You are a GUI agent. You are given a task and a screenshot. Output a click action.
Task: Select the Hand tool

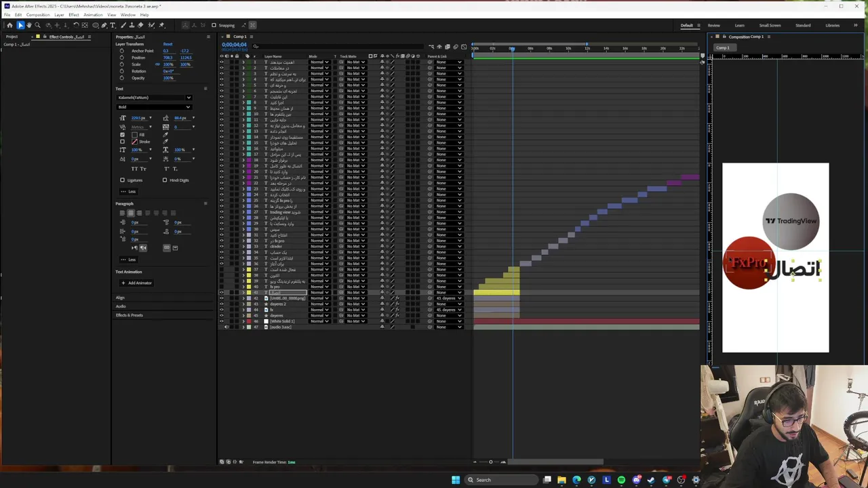[x=29, y=25]
